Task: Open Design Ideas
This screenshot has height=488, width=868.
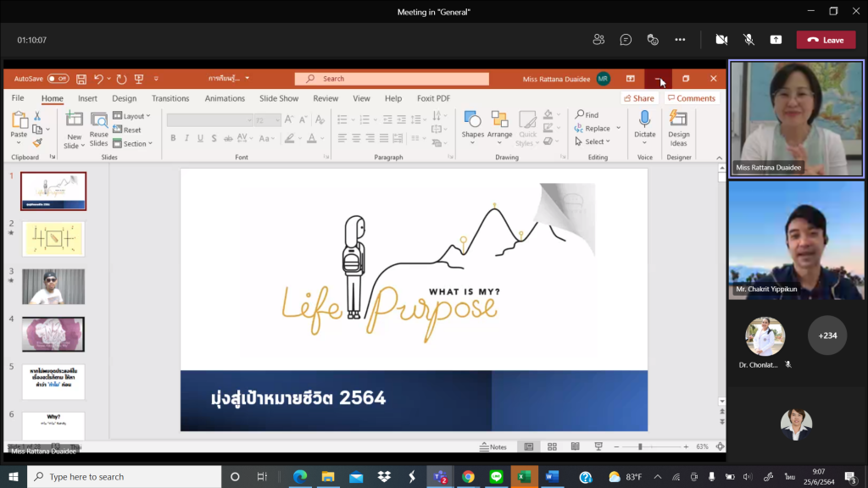Action: point(679,128)
